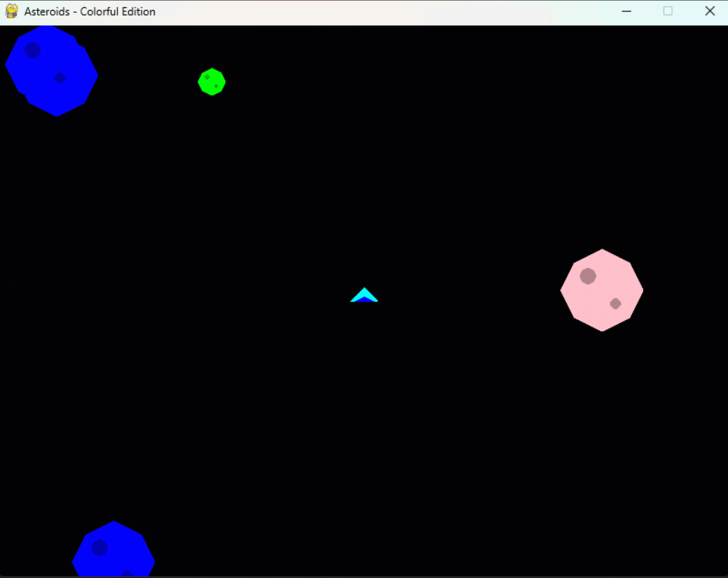The image size is (728, 578).
Task: Click the Asteroids - Colorful Edition title text
Action: [x=88, y=11]
